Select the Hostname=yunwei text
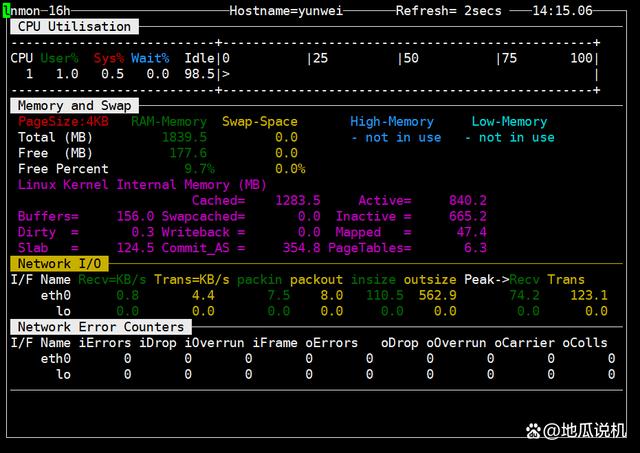Screen dimensions: 640x453 [286, 11]
